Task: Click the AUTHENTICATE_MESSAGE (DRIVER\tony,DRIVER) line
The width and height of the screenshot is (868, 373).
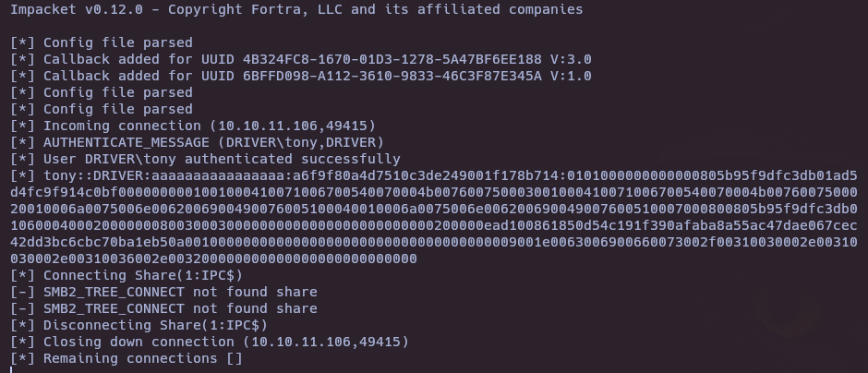Action: [197, 142]
